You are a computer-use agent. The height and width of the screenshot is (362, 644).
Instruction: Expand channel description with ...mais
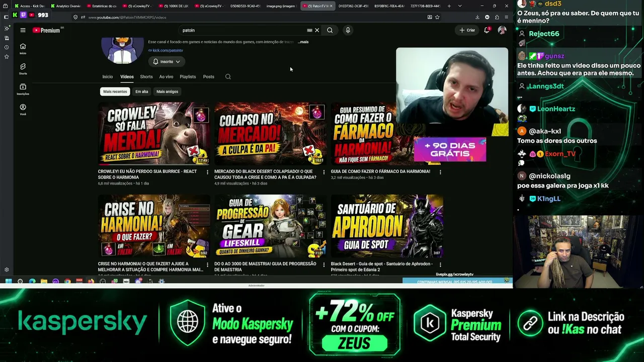click(303, 42)
